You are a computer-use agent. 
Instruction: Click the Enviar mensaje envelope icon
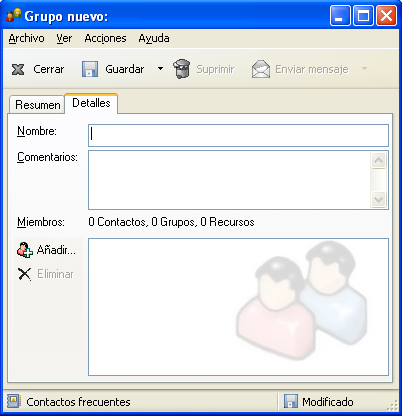(x=261, y=69)
